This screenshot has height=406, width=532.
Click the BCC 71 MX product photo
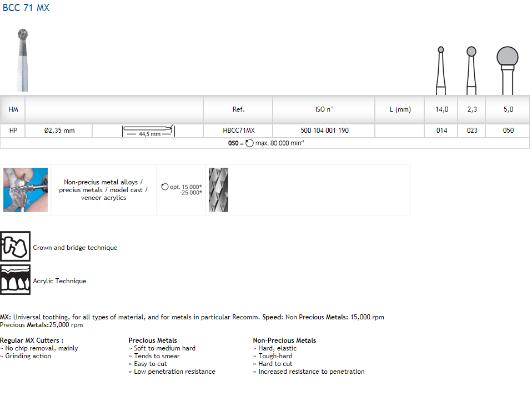23,60
